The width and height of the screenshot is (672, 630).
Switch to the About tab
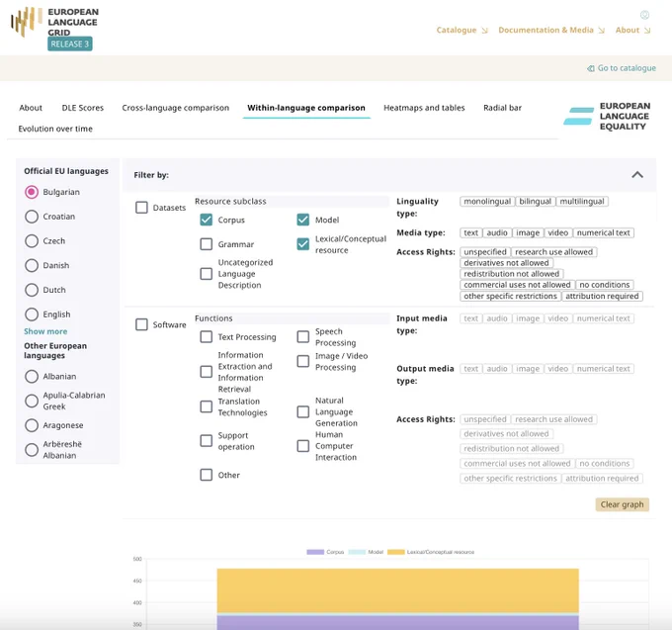(31, 108)
